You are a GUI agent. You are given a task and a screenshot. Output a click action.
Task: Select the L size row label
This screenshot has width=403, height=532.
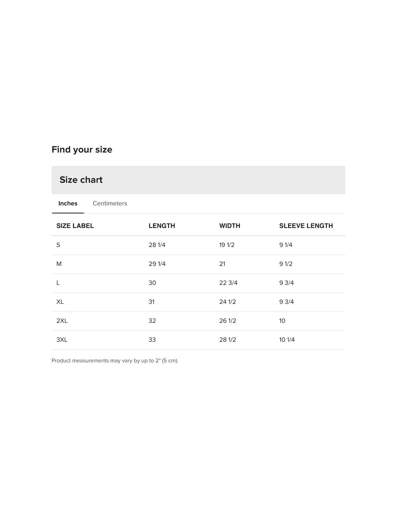[x=58, y=283]
